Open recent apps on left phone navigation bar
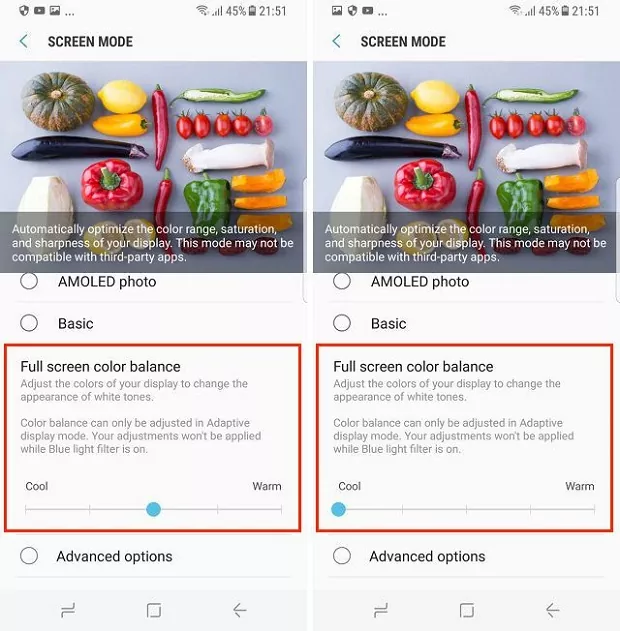This screenshot has width=620, height=631. [68, 610]
